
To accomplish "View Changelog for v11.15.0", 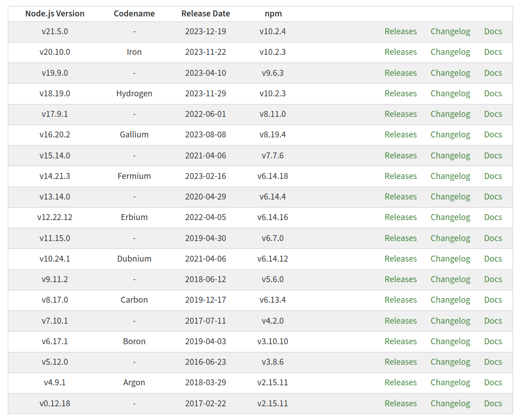I will click(x=450, y=238).
